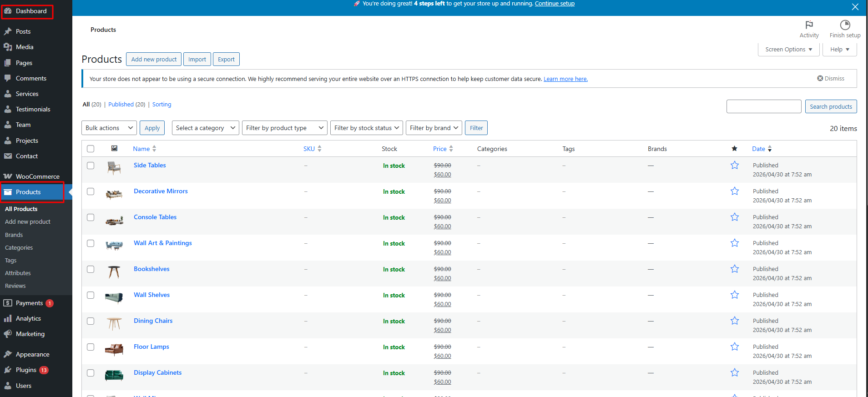Sort products by Date column
Screen dimensions: 868x397
click(x=762, y=149)
